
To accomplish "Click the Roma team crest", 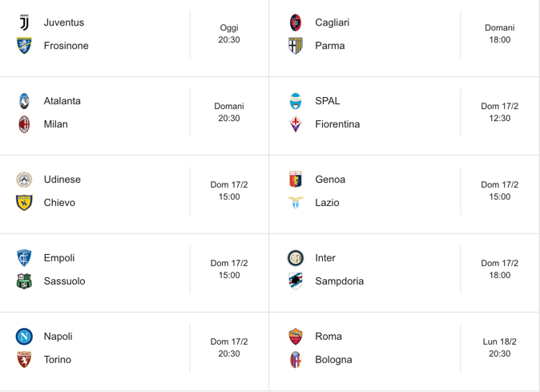I will coord(296,337).
